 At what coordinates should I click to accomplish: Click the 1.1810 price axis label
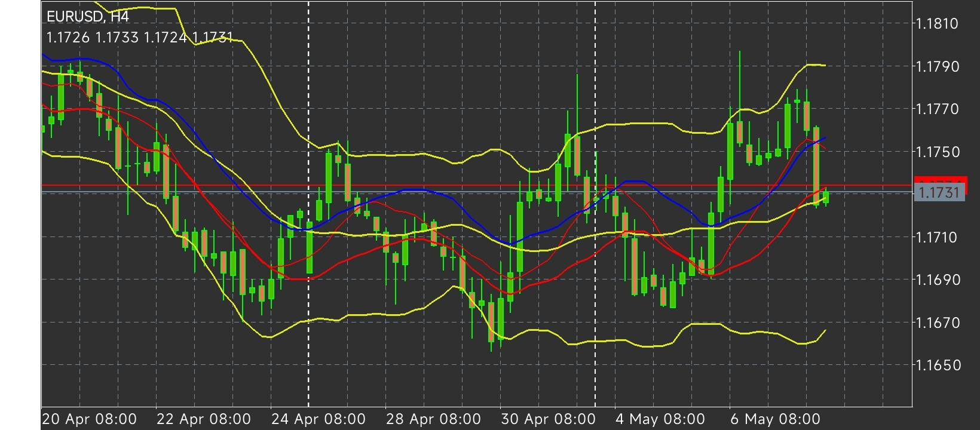point(937,24)
